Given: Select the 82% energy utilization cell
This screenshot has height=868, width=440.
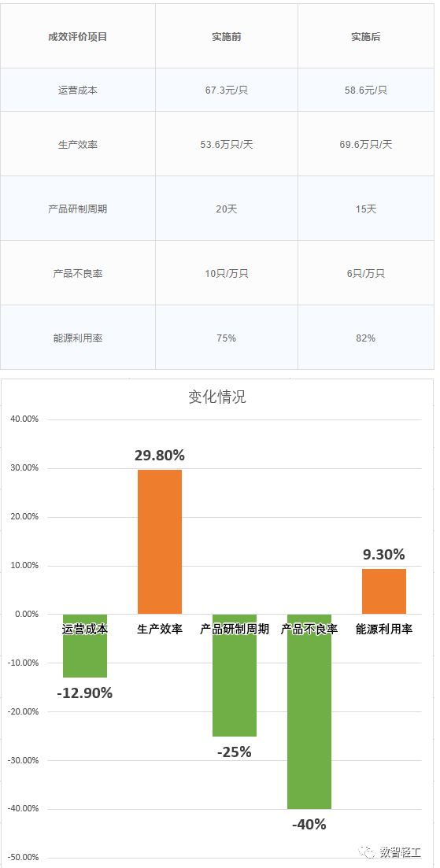Looking at the screenshot, I should [x=366, y=338].
